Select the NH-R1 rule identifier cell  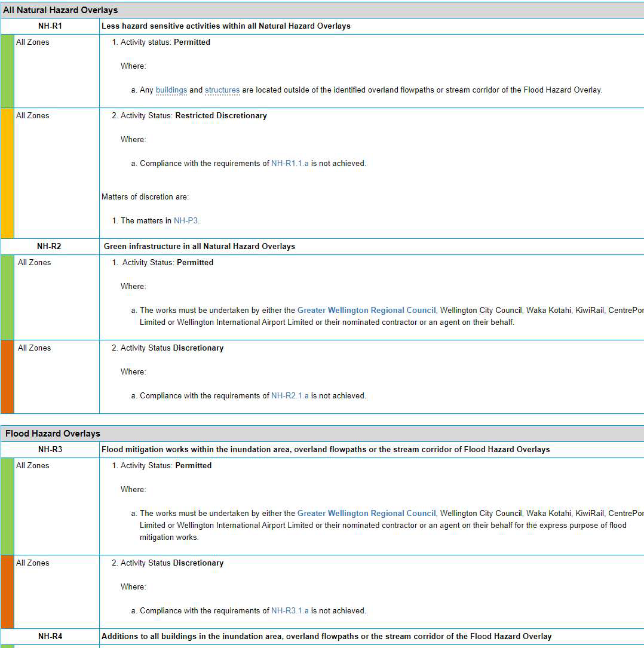[50, 26]
